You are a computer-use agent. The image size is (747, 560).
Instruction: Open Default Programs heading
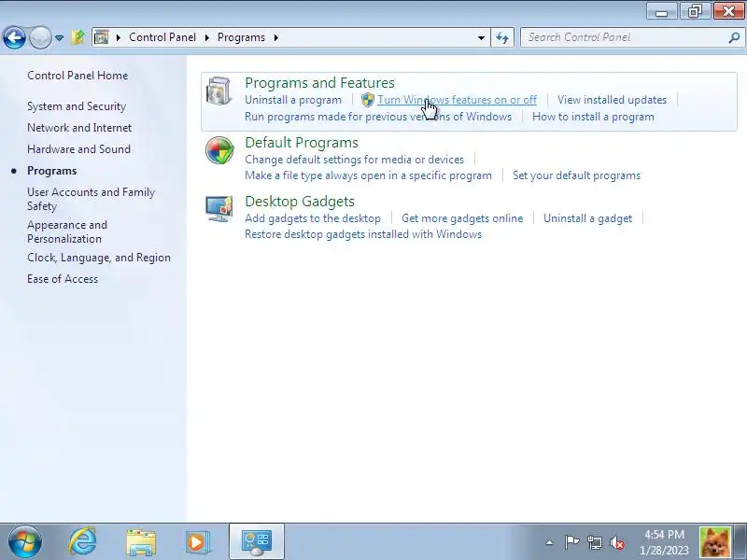pos(302,143)
